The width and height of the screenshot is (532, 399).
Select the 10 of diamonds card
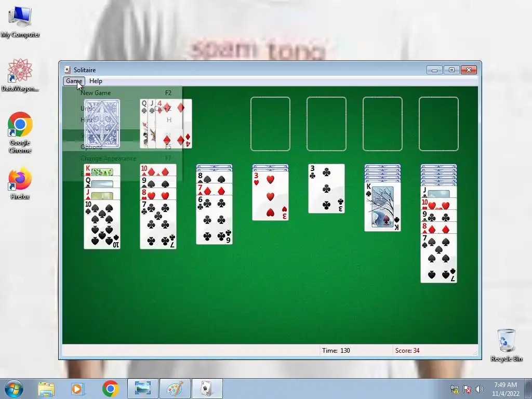(158, 170)
